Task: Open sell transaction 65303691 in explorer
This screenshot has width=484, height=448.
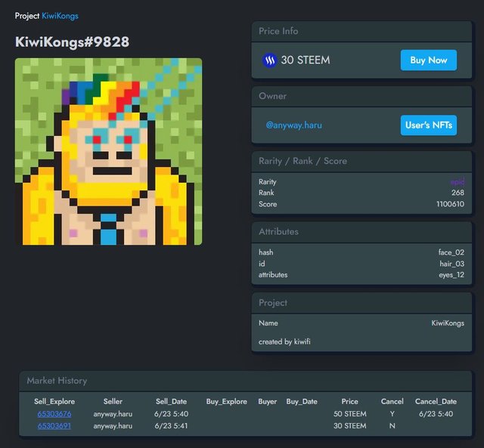Action: [54, 426]
